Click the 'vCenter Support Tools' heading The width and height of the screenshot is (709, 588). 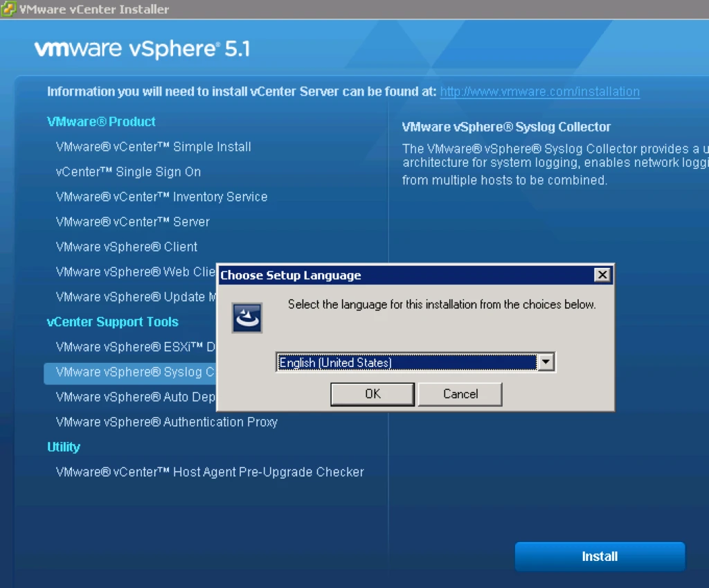coord(113,322)
